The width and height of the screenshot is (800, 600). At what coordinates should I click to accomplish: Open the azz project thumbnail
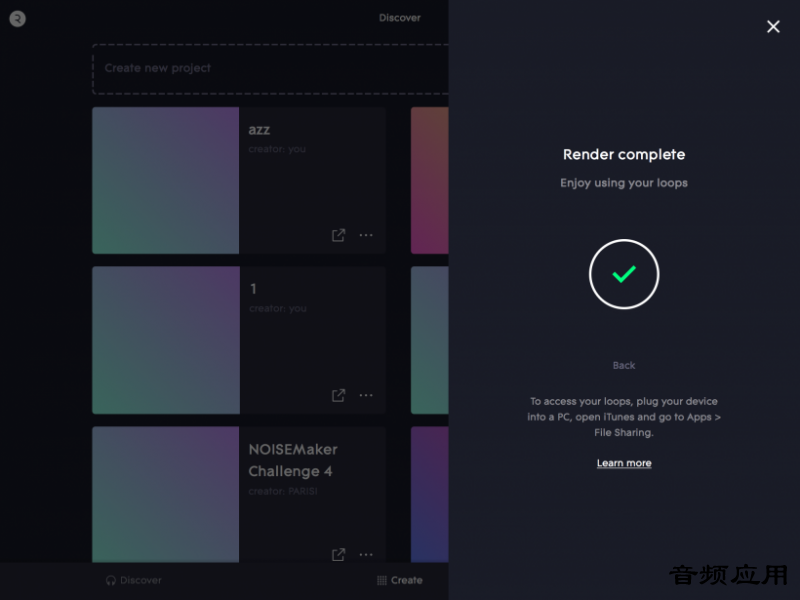[165, 180]
